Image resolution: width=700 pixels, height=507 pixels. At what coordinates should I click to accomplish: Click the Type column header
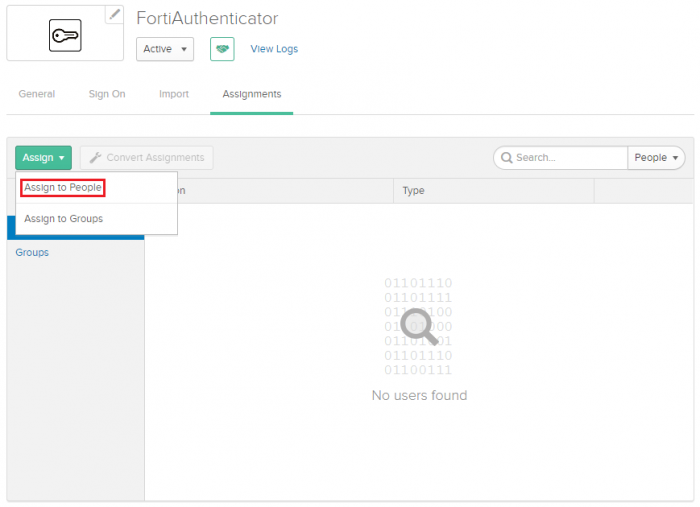414,190
